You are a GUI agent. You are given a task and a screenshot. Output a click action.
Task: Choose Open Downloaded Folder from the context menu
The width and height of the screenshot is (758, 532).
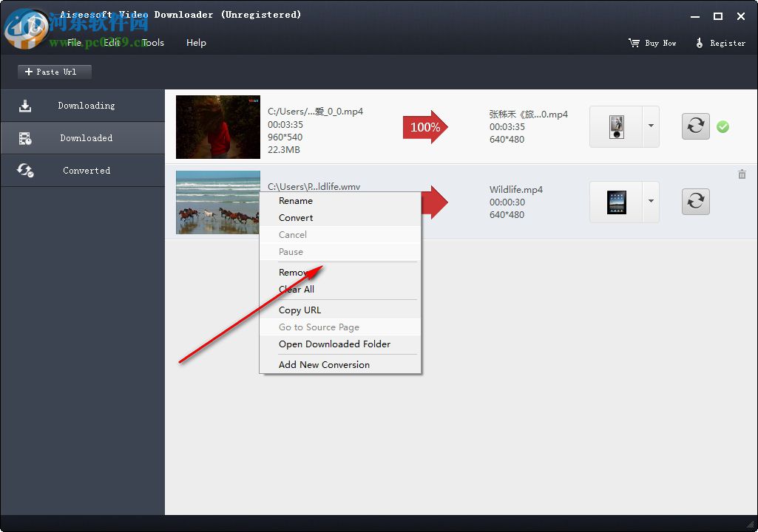(334, 344)
